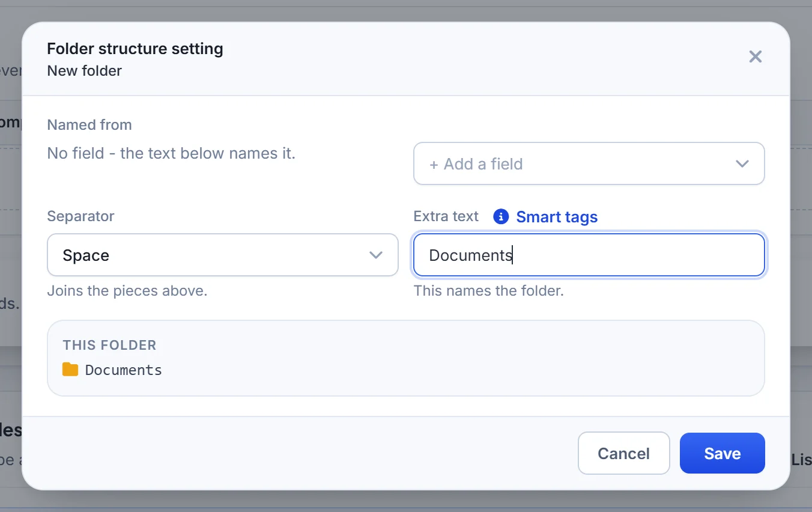
Task: Click the 'Named from' label
Action: point(89,125)
